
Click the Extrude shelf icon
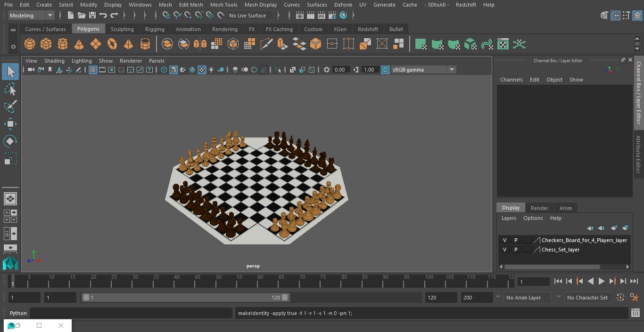(x=282, y=44)
